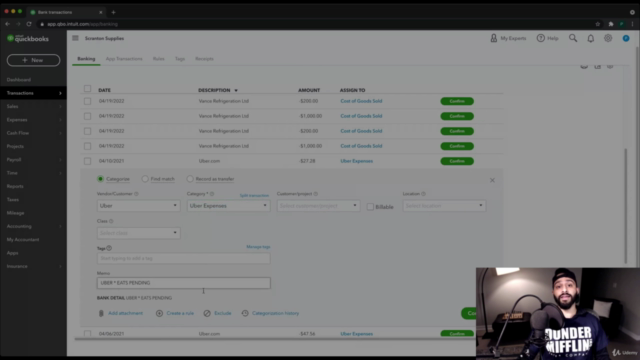Switch to the Banking tab
Screen dimensions: 640x360
[86, 59]
